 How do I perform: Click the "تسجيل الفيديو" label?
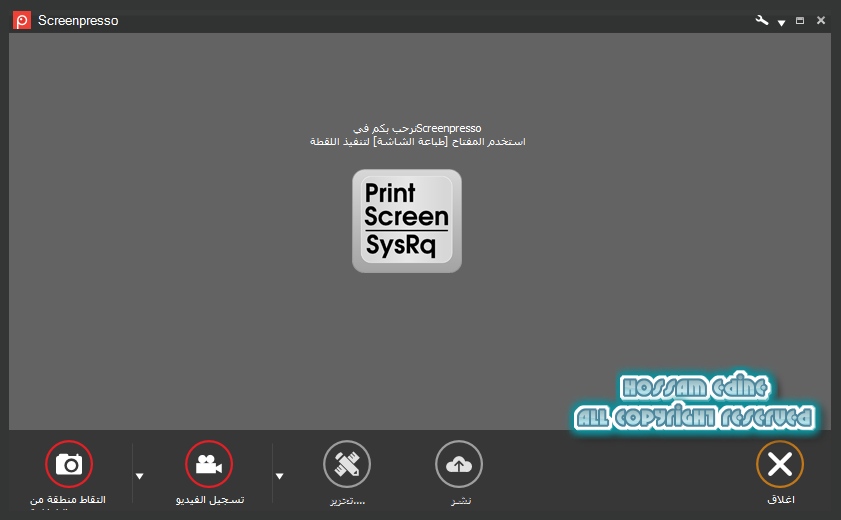(210, 500)
